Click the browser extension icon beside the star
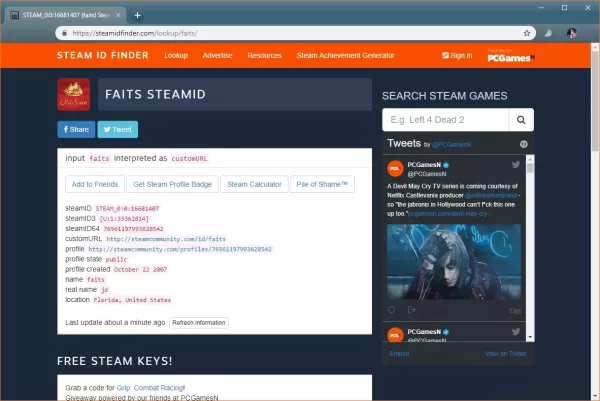The height and width of the screenshot is (401, 600). [548, 33]
